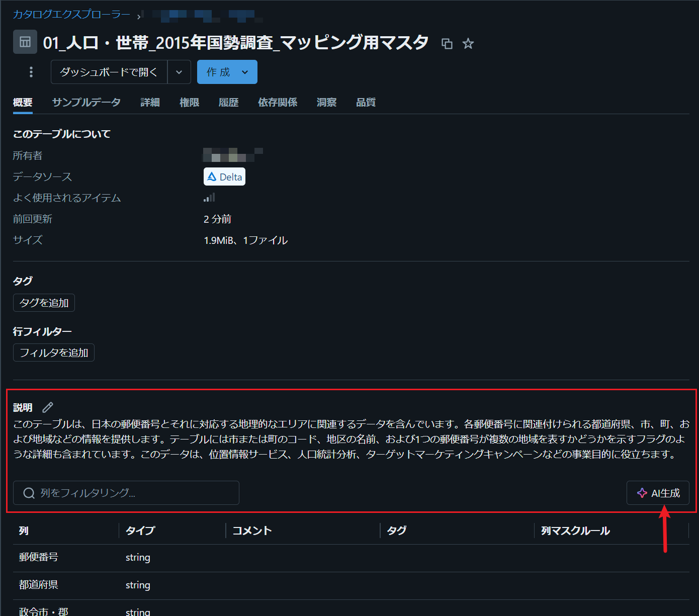699x616 pixels.
Task: Copy the table name with copy icon
Action: [447, 44]
